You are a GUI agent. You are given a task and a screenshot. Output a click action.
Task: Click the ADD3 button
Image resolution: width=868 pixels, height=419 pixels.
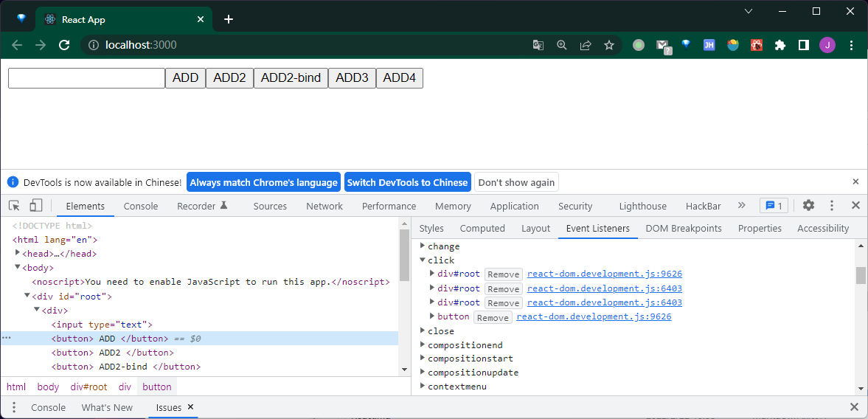pos(352,78)
